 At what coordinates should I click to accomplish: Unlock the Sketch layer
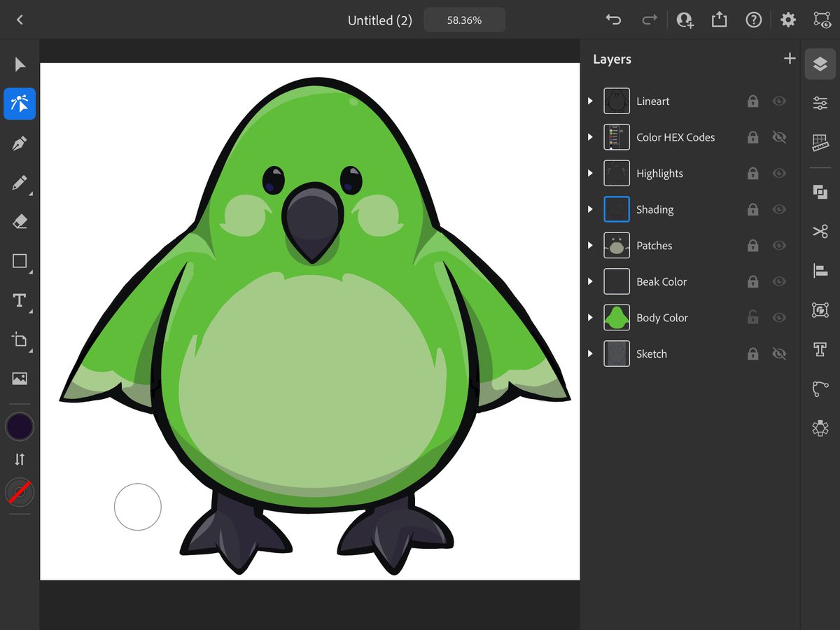pos(753,354)
